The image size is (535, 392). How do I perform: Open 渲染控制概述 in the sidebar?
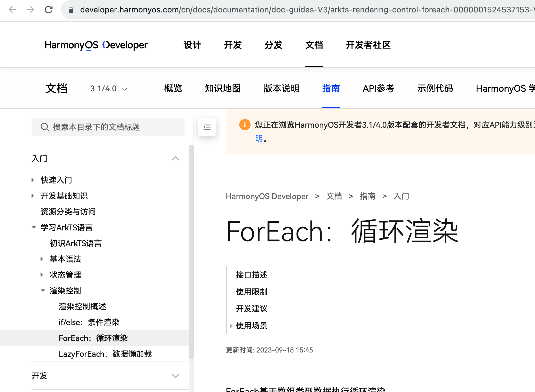pyautogui.click(x=82, y=306)
